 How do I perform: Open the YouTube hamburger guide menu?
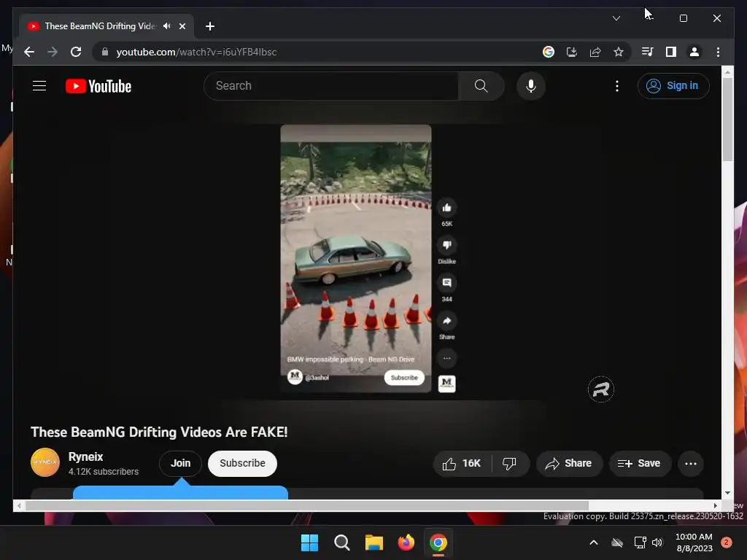[39, 86]
